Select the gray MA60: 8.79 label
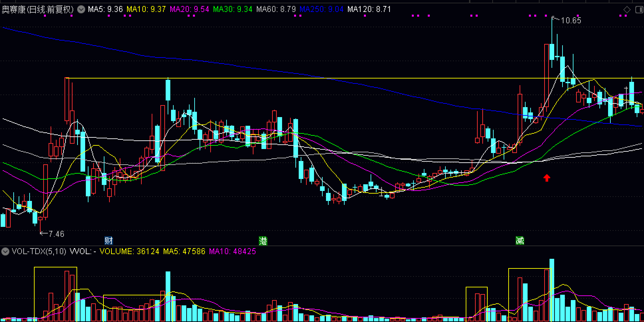This screenshot has width=644, height=322. tap(276, 9)
